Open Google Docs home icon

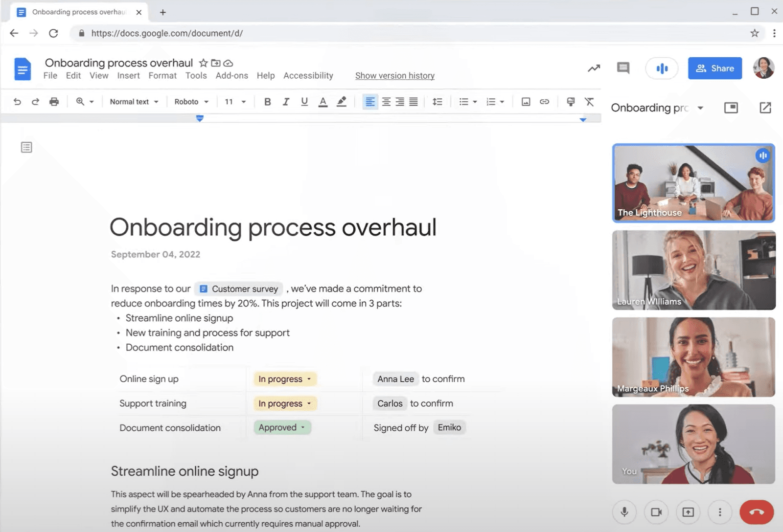23,69
